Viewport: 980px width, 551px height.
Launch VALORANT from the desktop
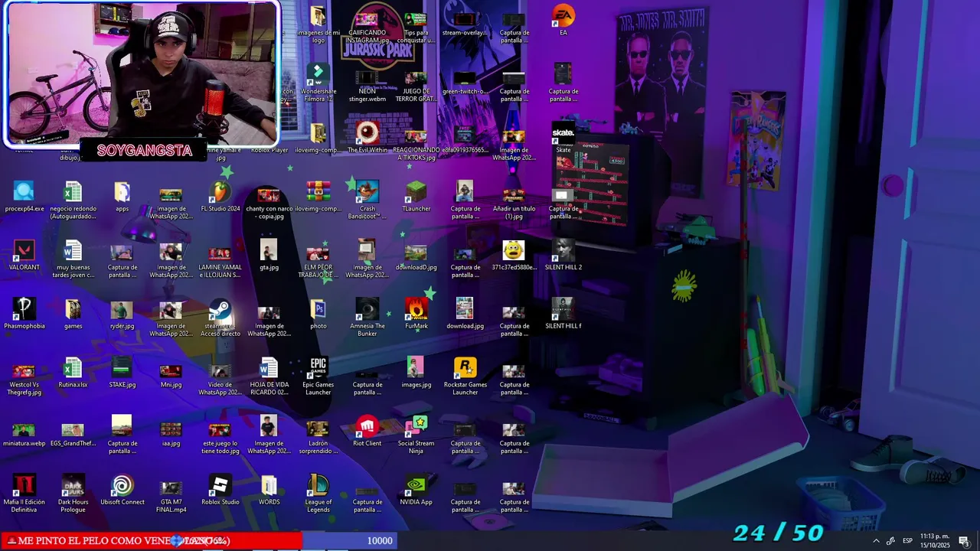(x=24, y=256)
